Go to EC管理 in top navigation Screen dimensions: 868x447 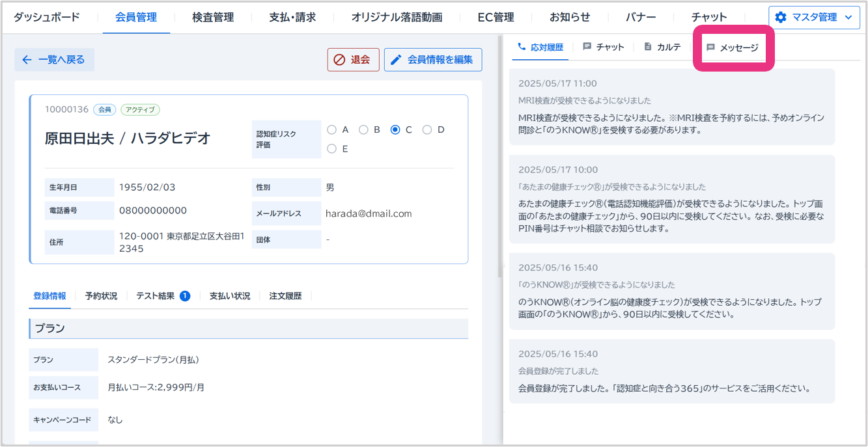pos(496,18)
